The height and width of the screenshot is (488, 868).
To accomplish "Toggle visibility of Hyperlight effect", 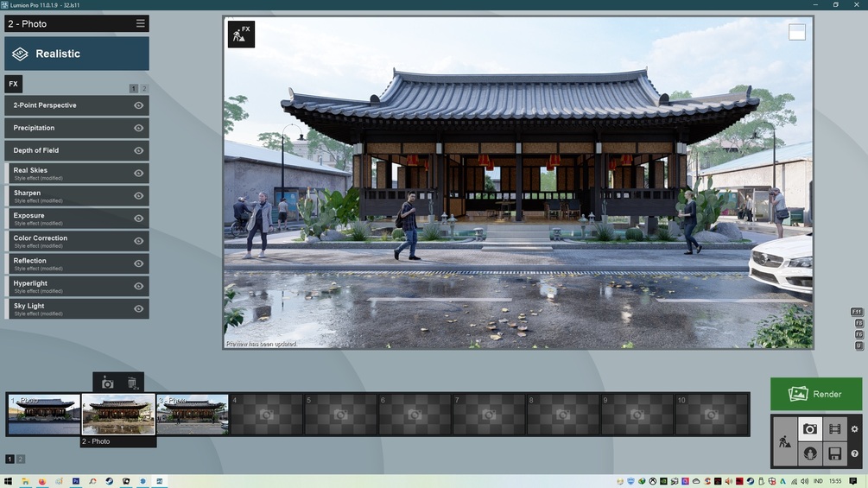I will point(138,286).
